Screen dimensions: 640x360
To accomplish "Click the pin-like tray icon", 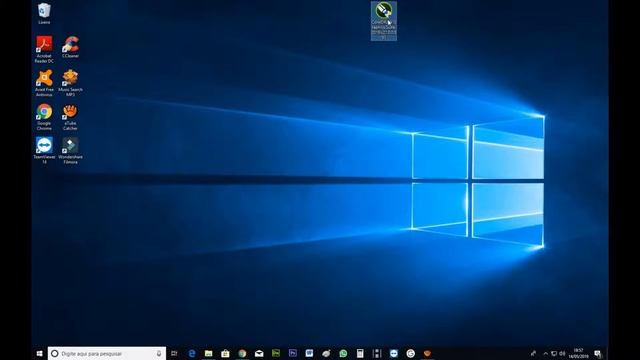I will pyautogui.click(x=533, y=353).
